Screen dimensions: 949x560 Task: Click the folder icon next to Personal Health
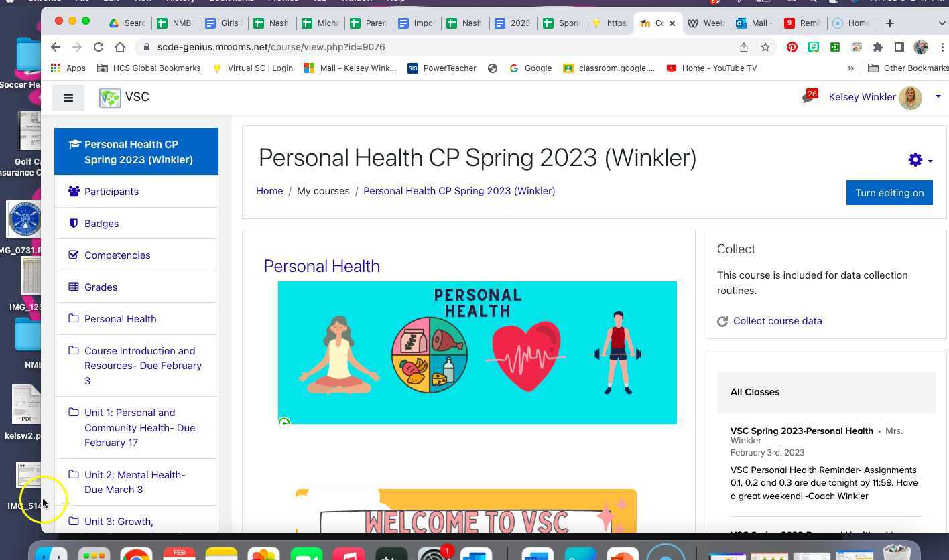click(73, 318)
